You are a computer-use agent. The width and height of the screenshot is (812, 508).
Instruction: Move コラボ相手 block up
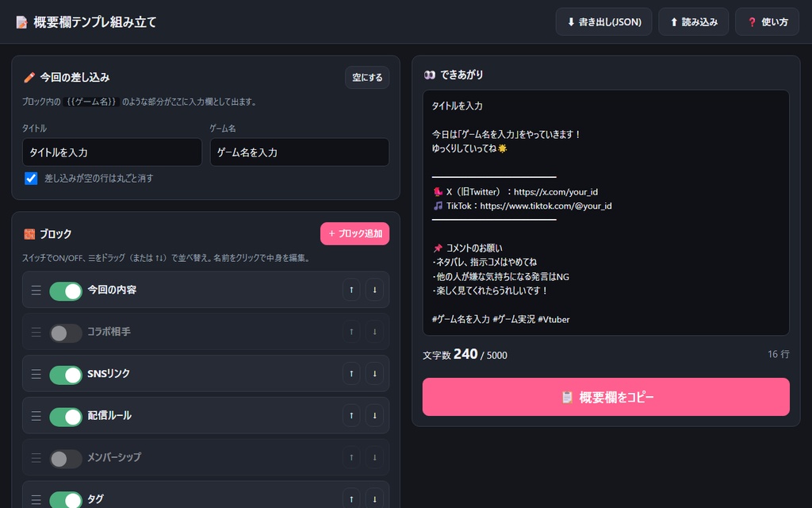pos(351,332)
